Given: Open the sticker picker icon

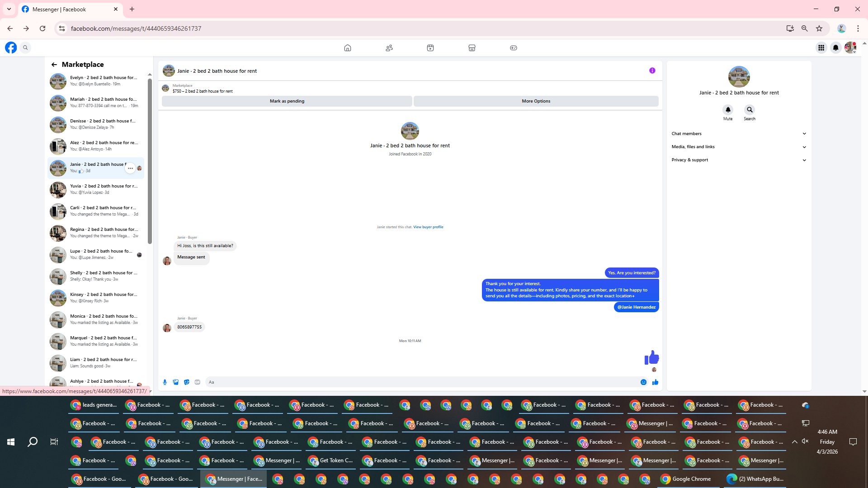Looking at the screenshot, I should (187, 382).
